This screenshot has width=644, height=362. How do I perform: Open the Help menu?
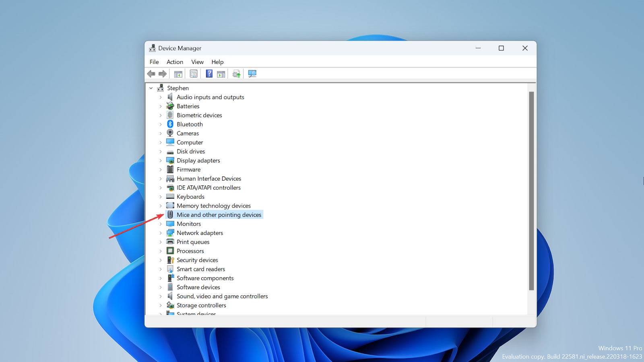(217, 62)
